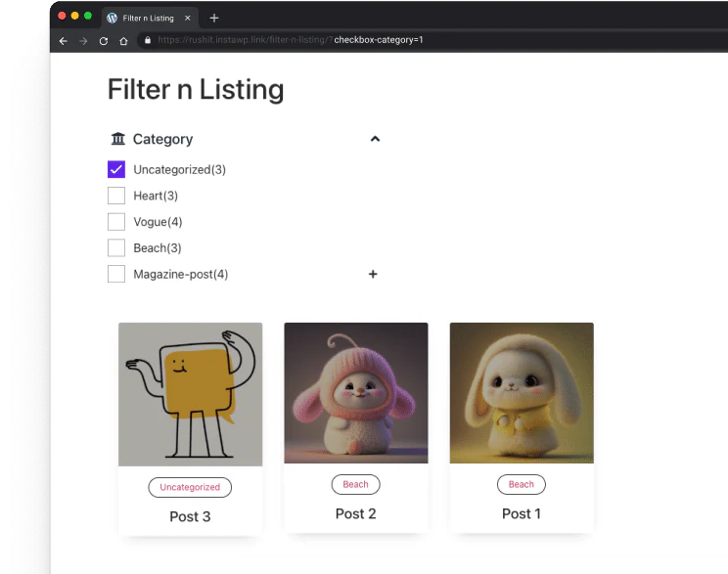Open the Post 3 title link

click(190, 516)
